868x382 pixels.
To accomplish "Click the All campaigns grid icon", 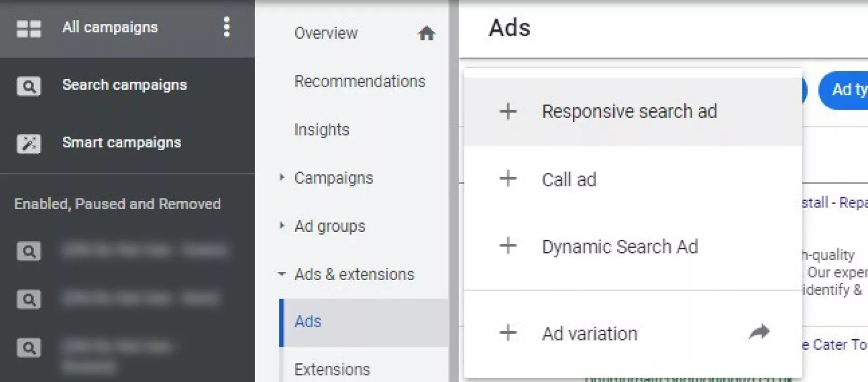I will coord(29,28).
